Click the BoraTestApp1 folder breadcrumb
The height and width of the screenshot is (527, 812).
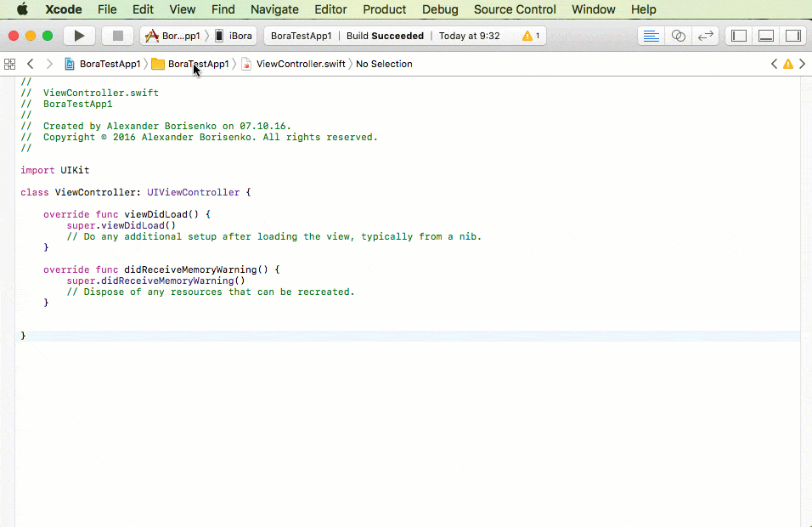pos(191,64)
